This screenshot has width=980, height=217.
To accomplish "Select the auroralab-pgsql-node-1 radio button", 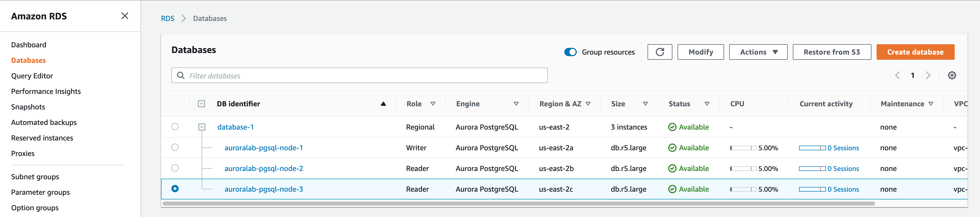I will [x=175, y=147].
